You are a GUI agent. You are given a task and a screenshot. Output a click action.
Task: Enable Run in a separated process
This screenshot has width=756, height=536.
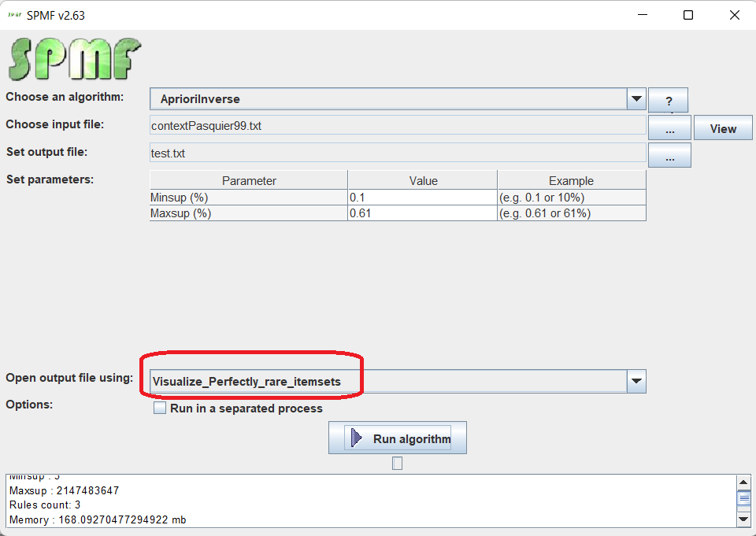coord(160,408)
